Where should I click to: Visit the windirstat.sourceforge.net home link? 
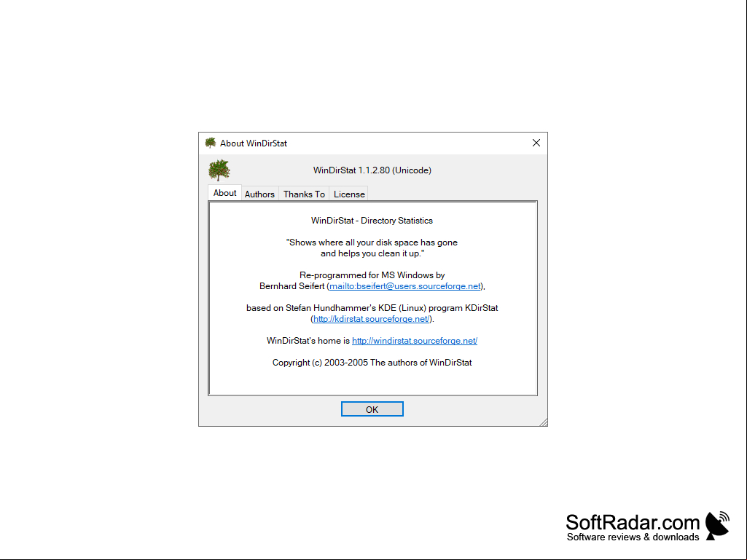(x=415, y=341)
